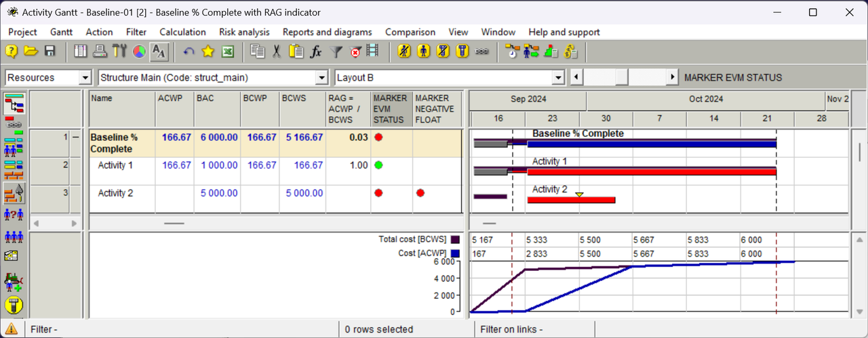Open a project with the folder icon

[31, 51]
